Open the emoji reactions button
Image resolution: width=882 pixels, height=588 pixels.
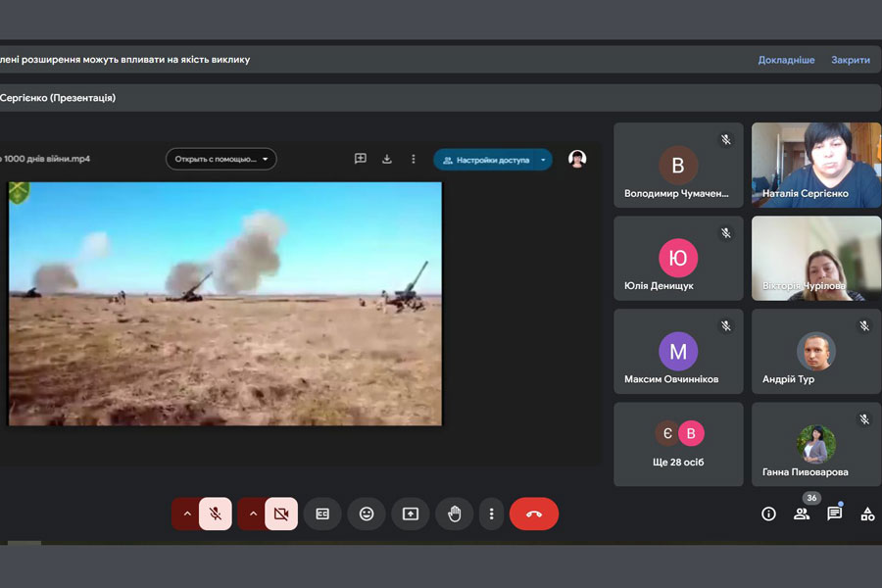(x=367, y=514)
